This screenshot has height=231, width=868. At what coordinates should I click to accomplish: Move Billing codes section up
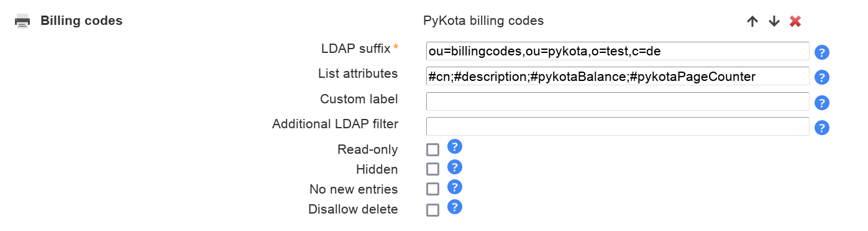click(752, 21)
